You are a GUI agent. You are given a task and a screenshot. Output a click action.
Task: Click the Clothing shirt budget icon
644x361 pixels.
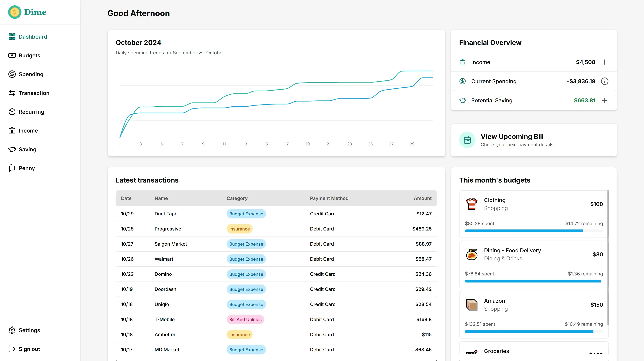(x=472, y=204)
